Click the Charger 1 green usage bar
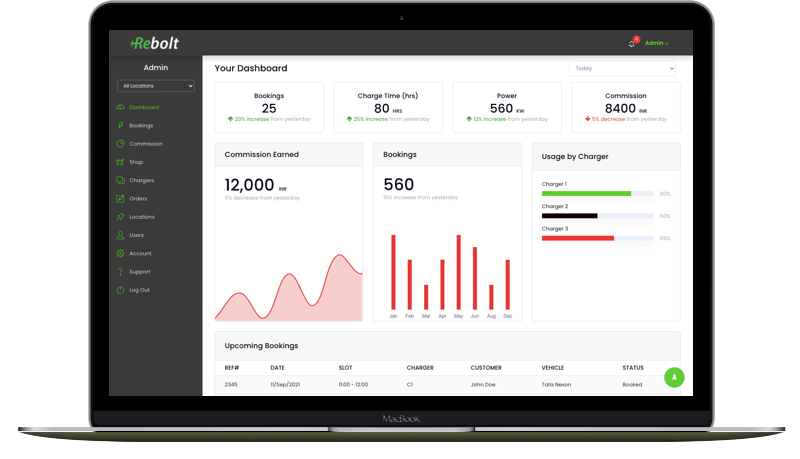The height and width of the screenshot is (459, 800). (x=586, y=194)
